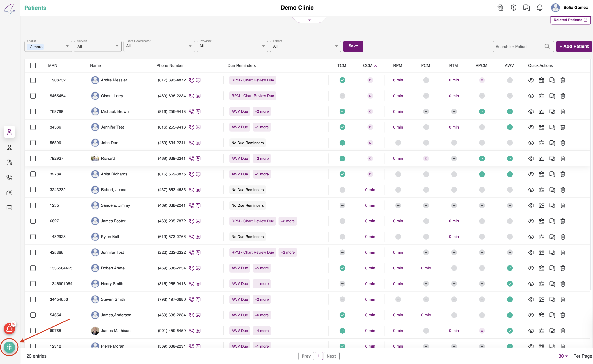Click the notification bell icon in header
The width and height of the screenshot is (593, 364).
(x=539, y=8)
